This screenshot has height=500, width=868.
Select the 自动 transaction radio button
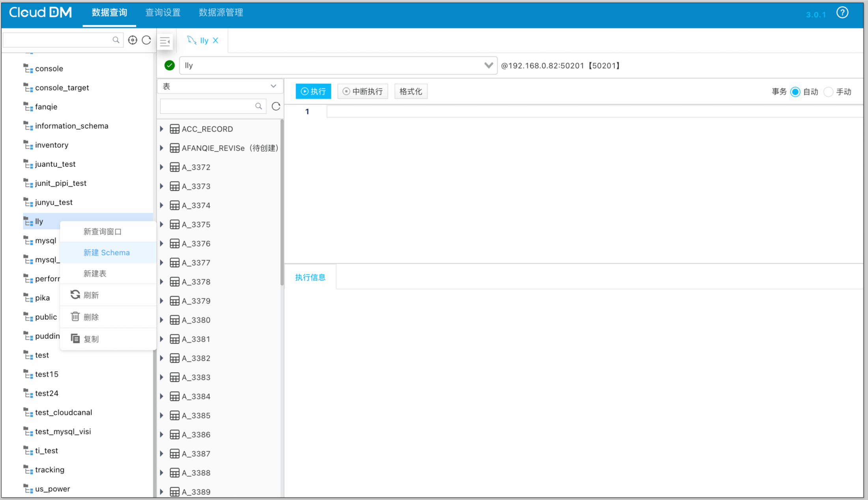coord(795,92)
